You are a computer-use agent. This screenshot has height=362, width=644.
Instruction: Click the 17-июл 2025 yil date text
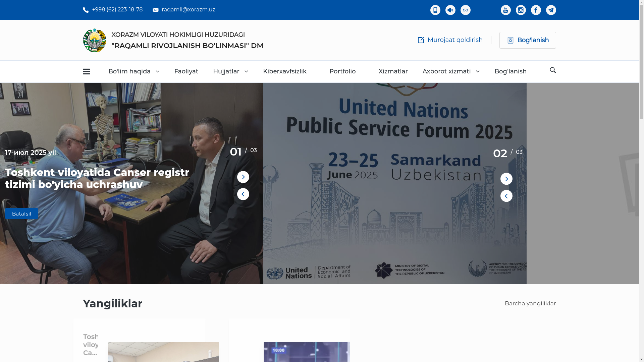(x=31, y=153)
